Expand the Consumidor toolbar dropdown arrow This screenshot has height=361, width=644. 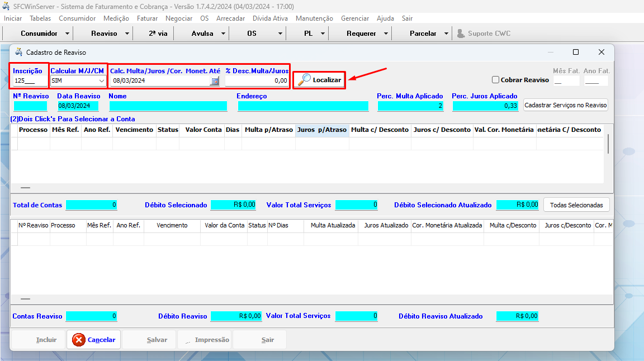pyautogui.click(x=68, y=34)
